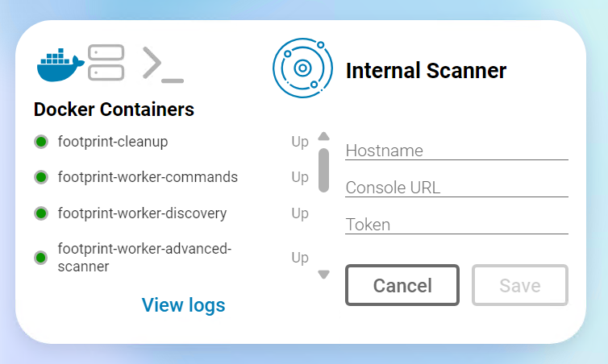Click the container list scrollbar thumb
Viewport: 608px width, 364px height.
323,169
